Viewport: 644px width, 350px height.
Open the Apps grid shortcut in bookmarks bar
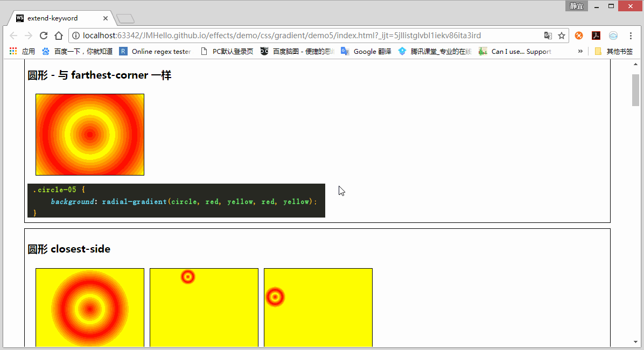(13, 51)
